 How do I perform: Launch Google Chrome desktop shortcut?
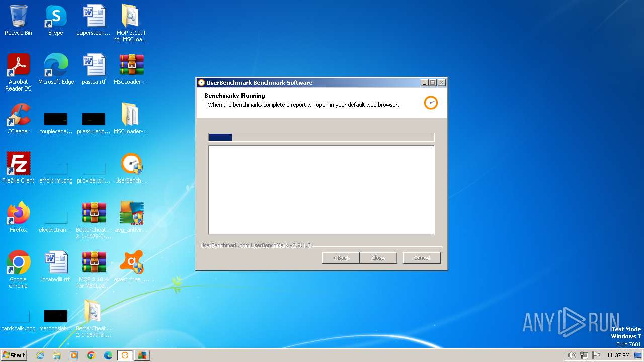18,269
